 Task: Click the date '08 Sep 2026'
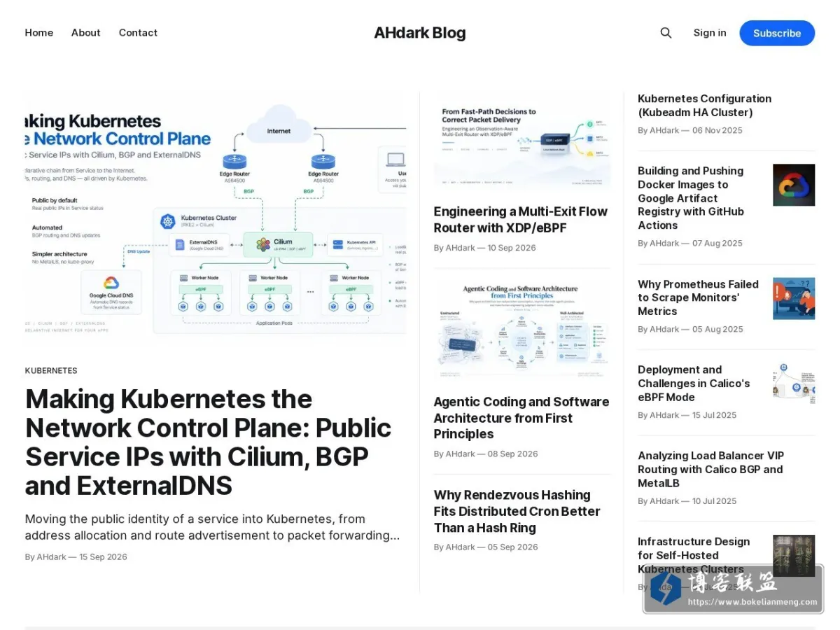(513, 454)
